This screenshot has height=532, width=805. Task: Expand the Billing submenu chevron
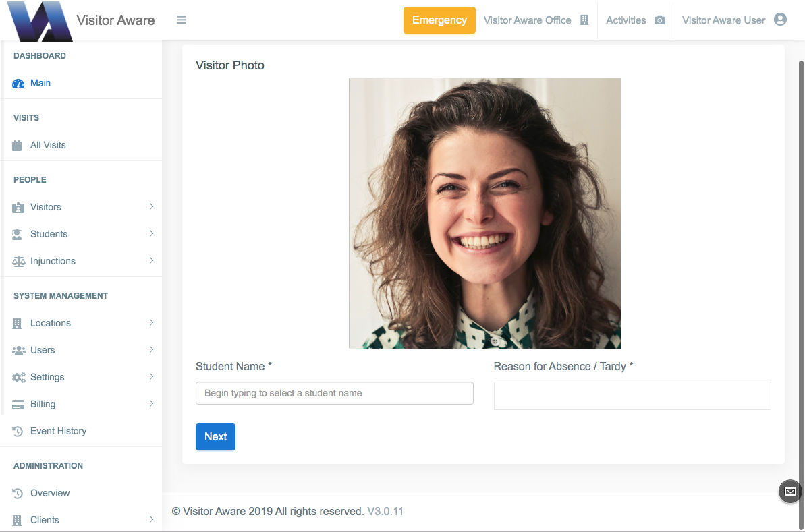(x=151, y=403)
